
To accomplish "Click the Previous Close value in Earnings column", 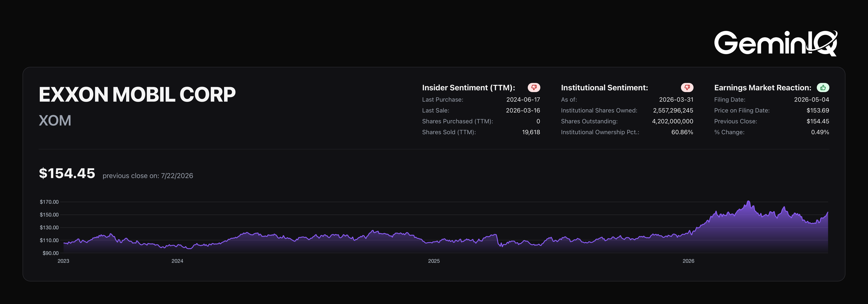I will coord(818,121).
